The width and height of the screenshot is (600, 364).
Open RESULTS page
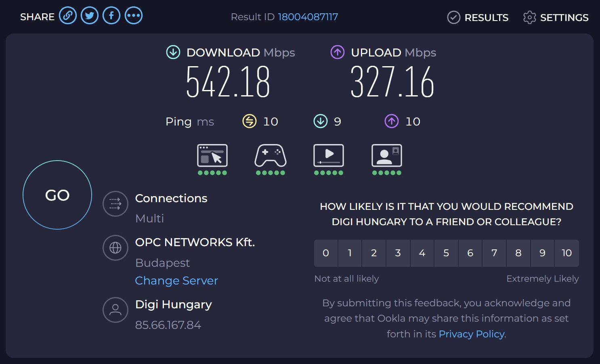pyautogui.click(x=478, y=17)
